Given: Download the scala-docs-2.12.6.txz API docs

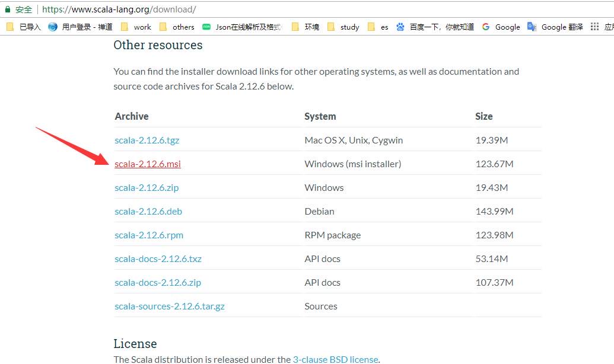Looking at the screenshot, I should [158, 258].
